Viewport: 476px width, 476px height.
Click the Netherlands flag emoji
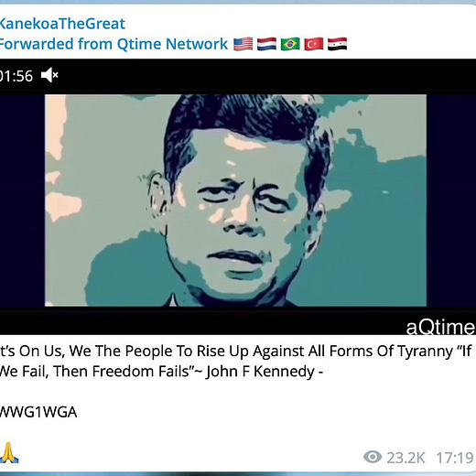pos(266,44)
